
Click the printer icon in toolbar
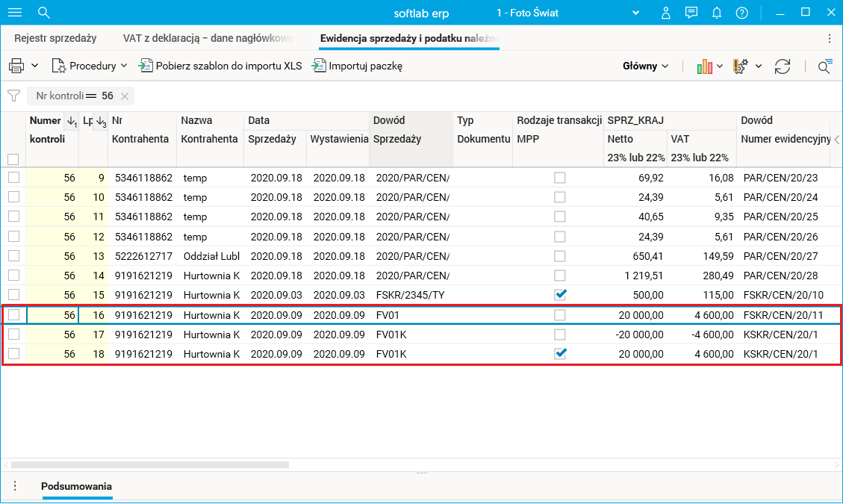click(16, 66)
